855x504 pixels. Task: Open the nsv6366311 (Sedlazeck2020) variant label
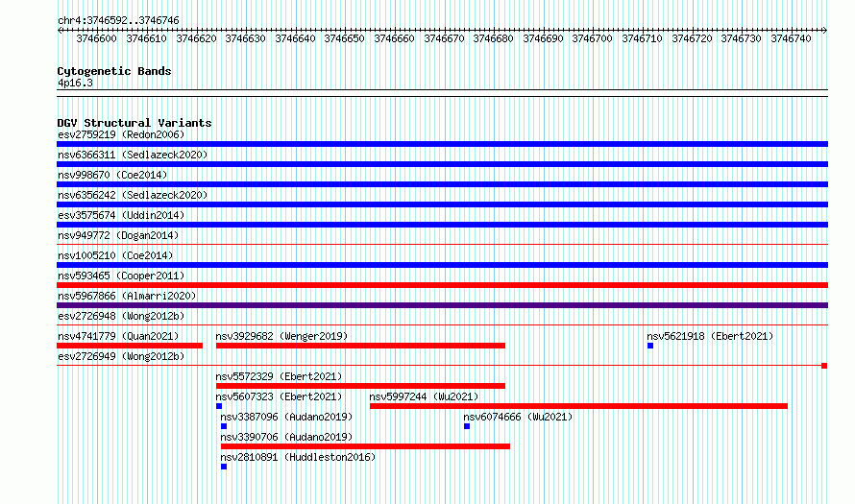[x=133, y=155]
